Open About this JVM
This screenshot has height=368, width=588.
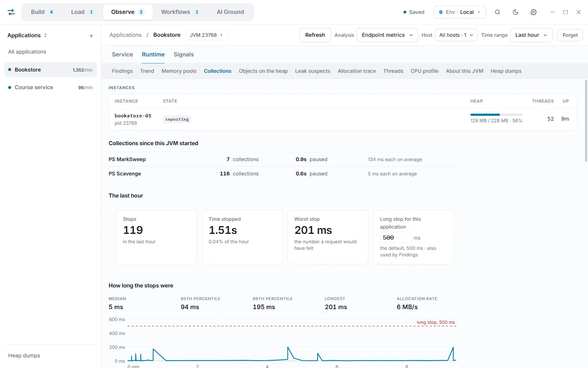coord(465,71)
